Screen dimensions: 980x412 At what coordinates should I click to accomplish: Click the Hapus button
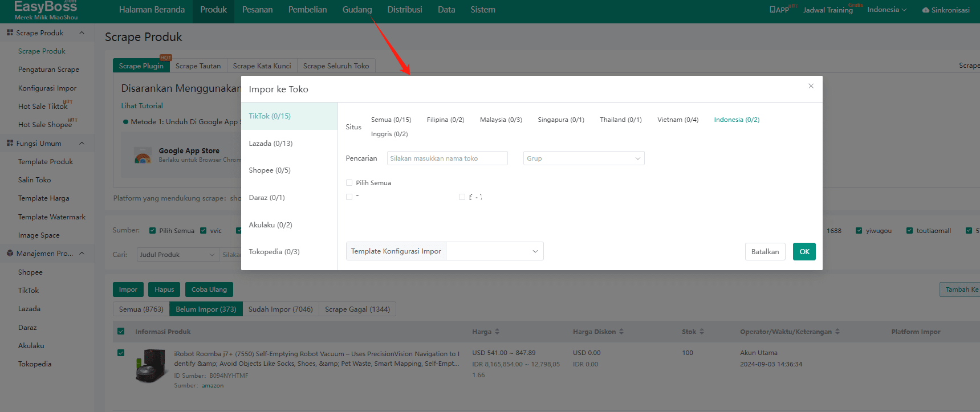164,289
